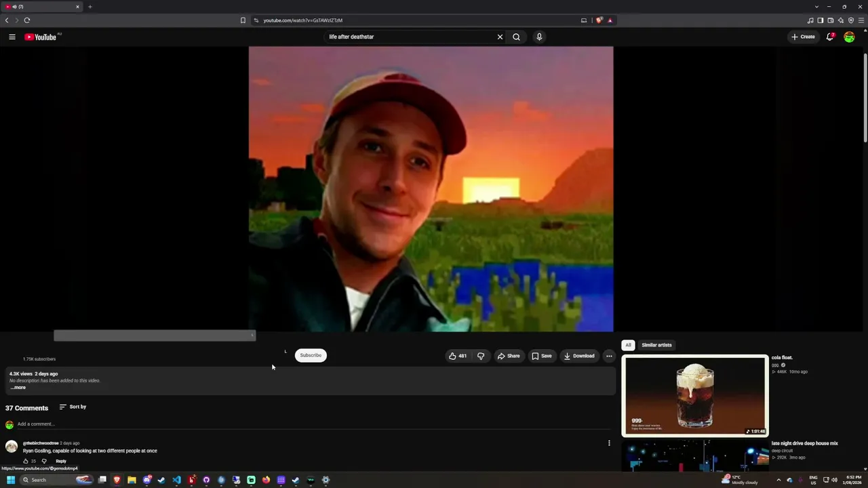Viewport: 868px width, 488px height.
Task: Open the Create video menu
Action: 803,37
